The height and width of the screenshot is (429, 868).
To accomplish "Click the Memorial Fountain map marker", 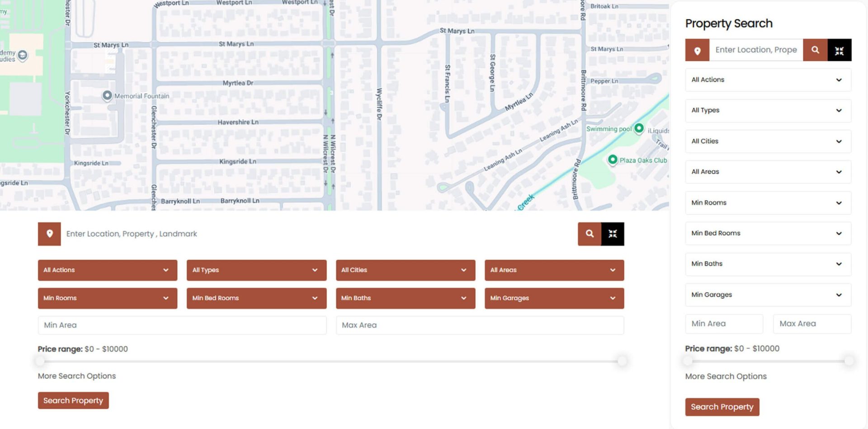I will 107,95.
